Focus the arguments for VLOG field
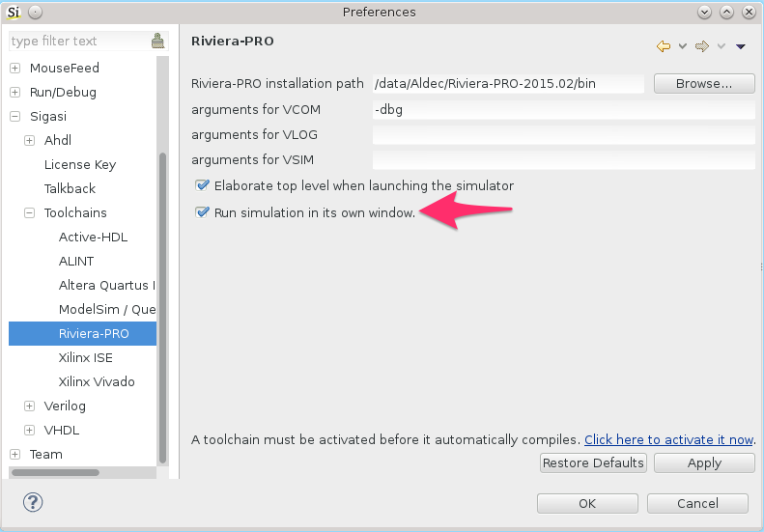 [x=564, y=135]
